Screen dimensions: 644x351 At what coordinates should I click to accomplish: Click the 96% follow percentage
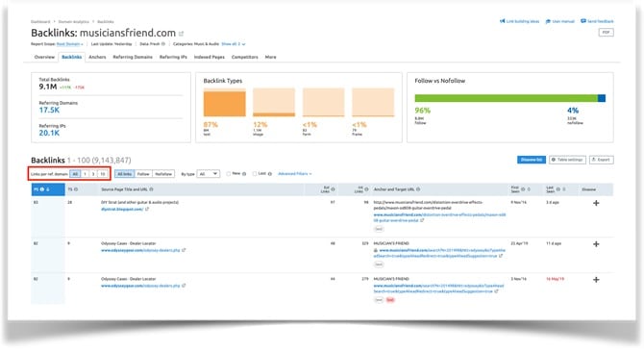[x=423, y=111]
